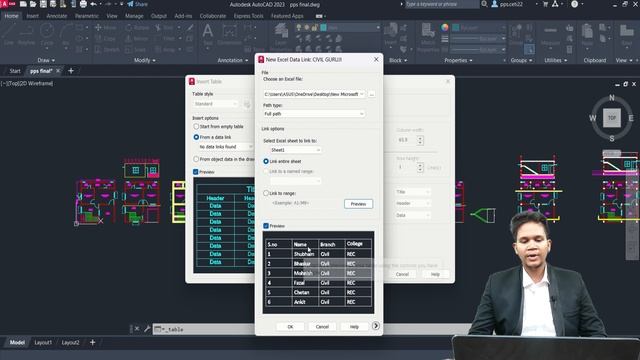Image resolution: width=640 pixels, height=360 pixels.
Task: Open the Express Tools ribbon tab
Action: click(248, 16)
